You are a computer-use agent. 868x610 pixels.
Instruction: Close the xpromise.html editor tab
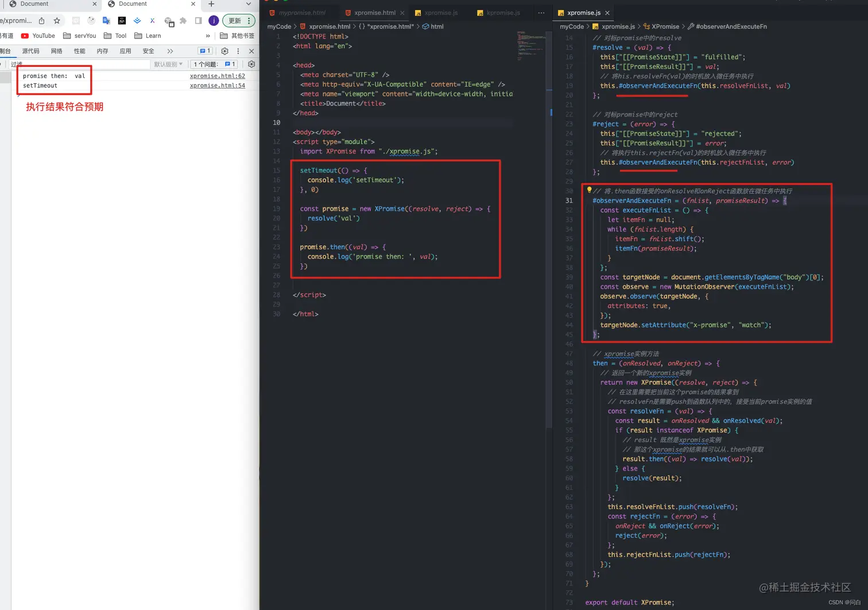pyautogui.click(x=402, y=13)
